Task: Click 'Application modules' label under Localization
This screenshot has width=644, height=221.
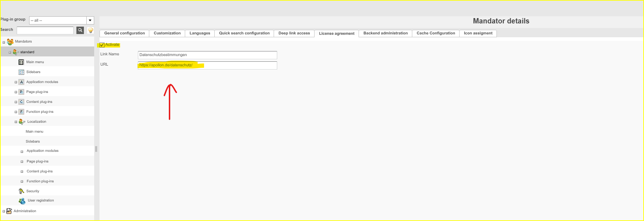Action: pyautogui.click(x=43, y=151)
